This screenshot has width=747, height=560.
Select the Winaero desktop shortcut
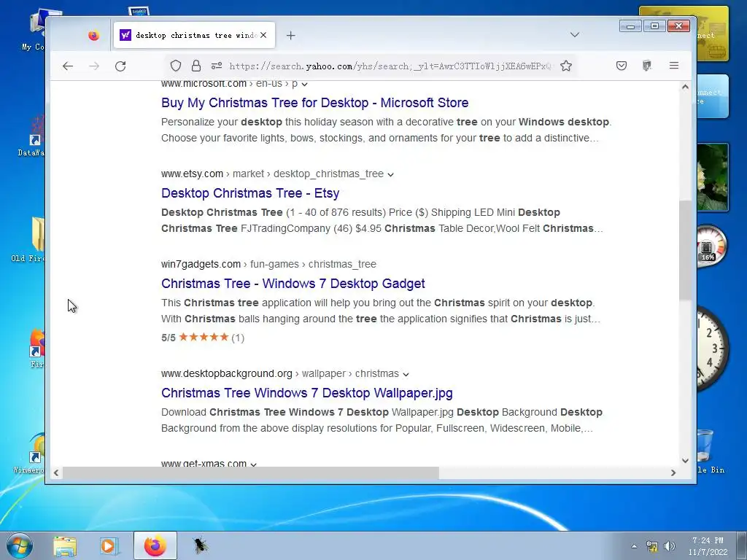tap(29, 454)
